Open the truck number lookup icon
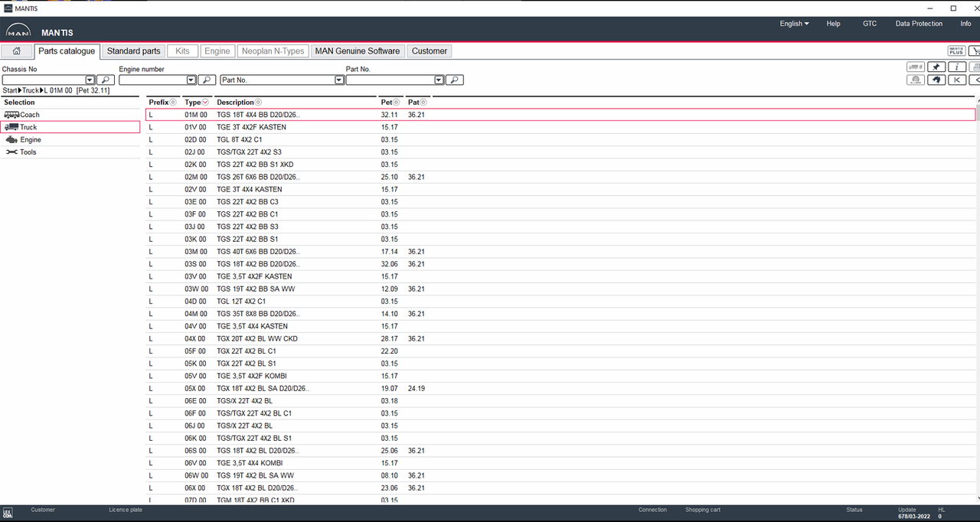The image size is (980, 522). (915, 67)
